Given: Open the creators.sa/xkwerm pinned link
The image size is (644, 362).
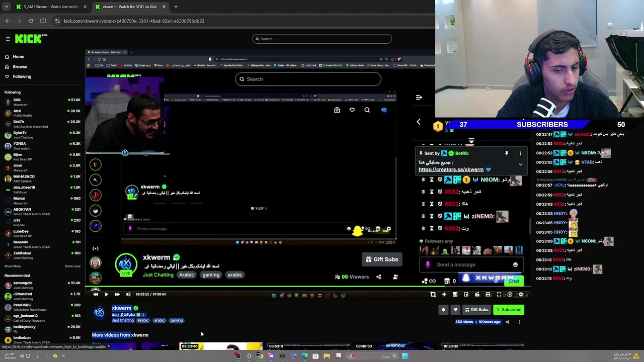Looking at the screenshot, I should pos(451,169).
